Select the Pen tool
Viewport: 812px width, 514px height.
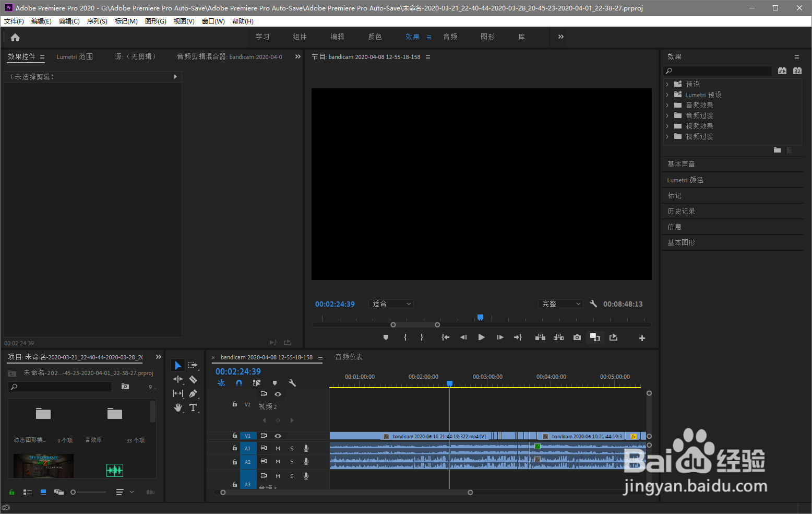[x=193, y=393]
